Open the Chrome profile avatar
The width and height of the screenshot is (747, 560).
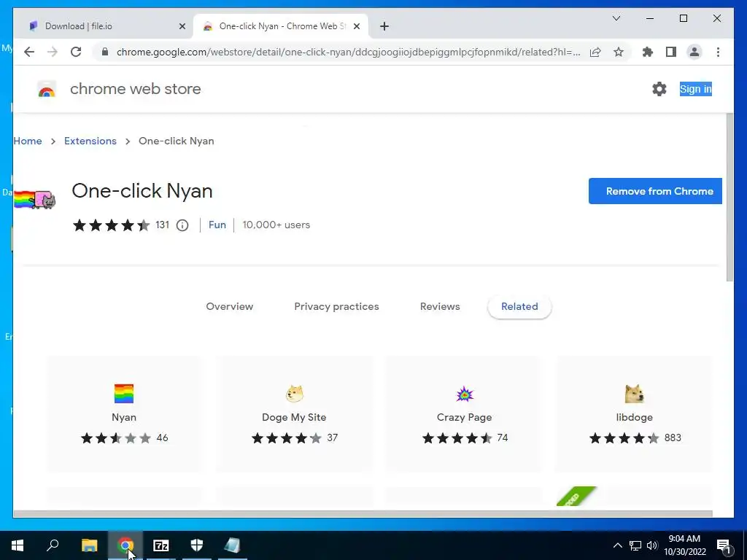pos(694,52)
